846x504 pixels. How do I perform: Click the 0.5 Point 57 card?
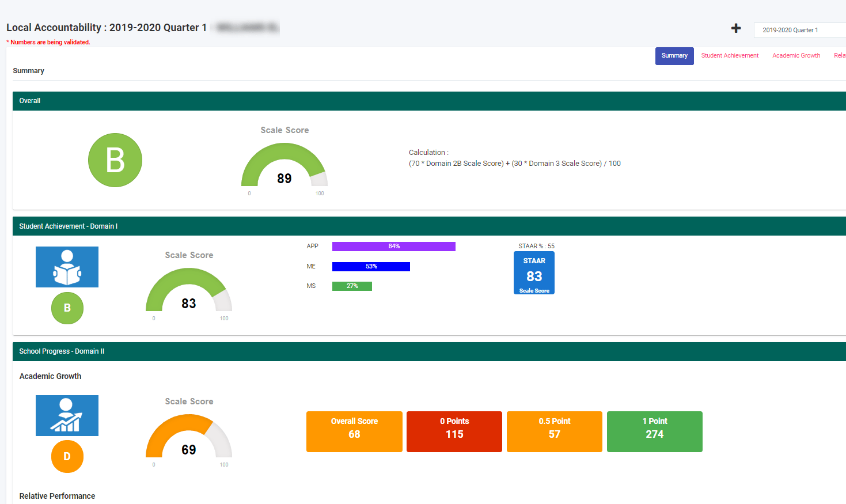555,431
